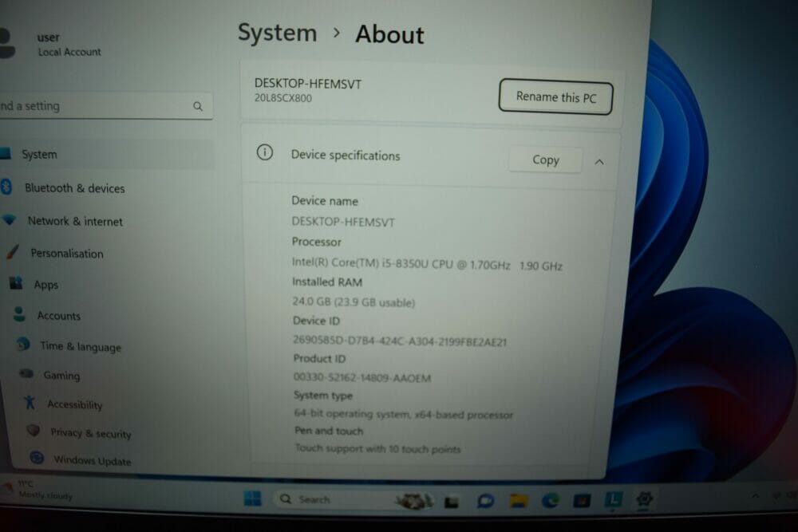
Task: Click the Device specifications info icon
Action: pos(265,152)
